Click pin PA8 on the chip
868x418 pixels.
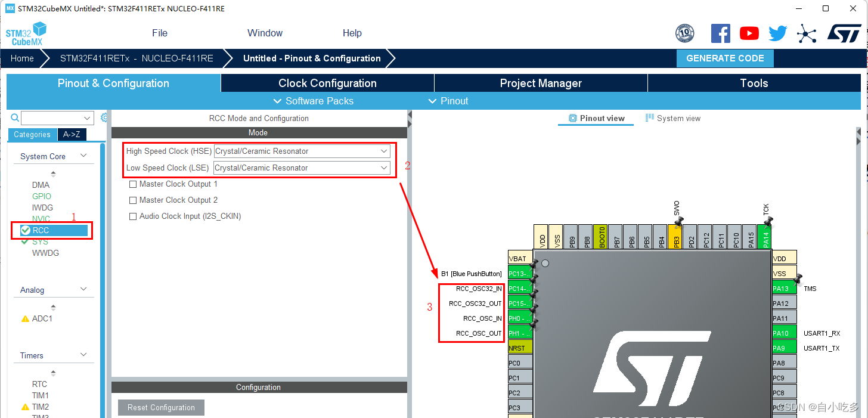point(785,363)
